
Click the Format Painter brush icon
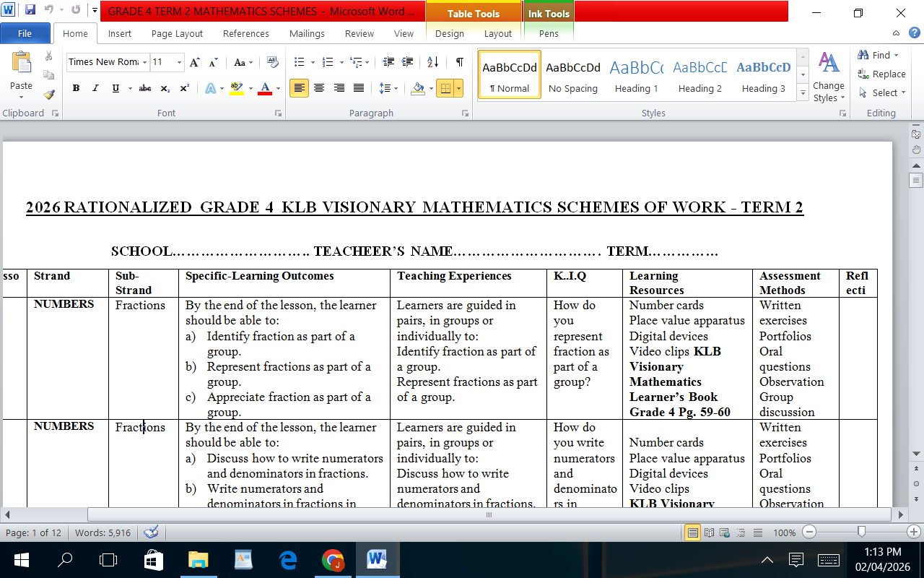click(49, 94)
